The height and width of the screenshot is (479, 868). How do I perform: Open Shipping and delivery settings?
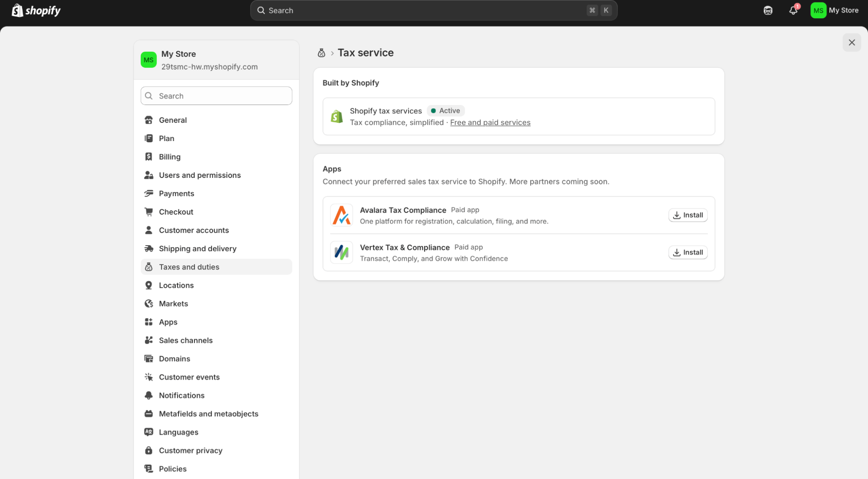coord(216,249)
